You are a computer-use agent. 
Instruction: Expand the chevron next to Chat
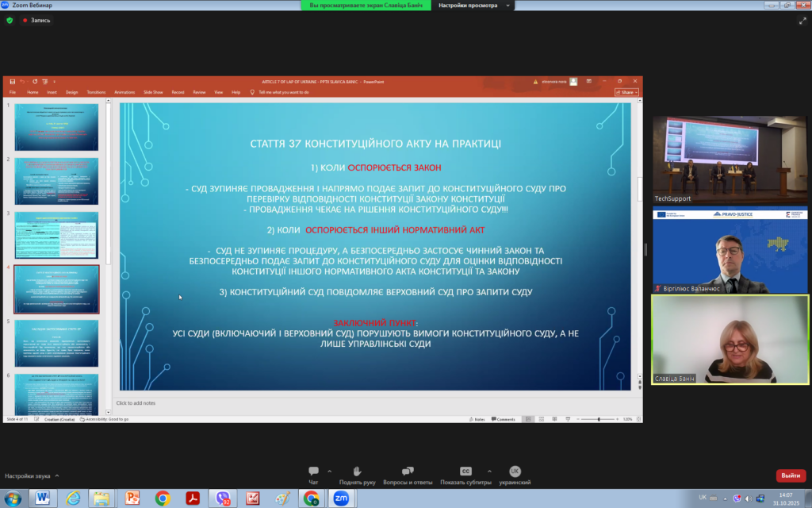point(329,471)
